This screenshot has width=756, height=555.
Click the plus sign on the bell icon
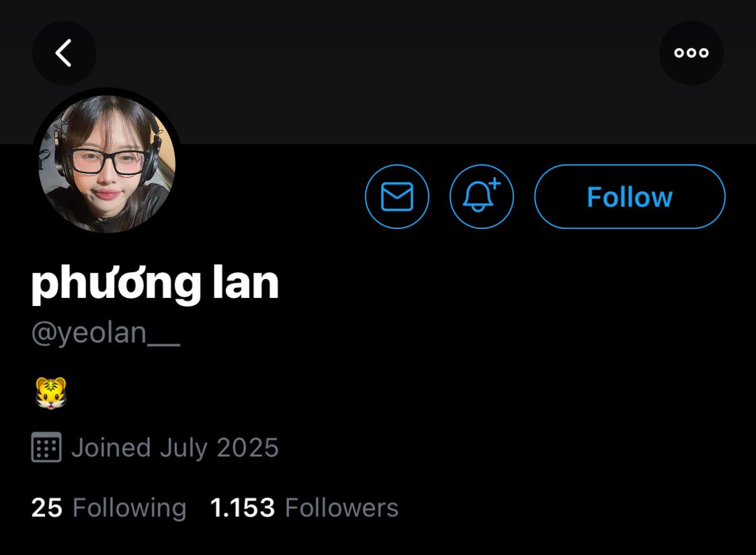[495, 184]
